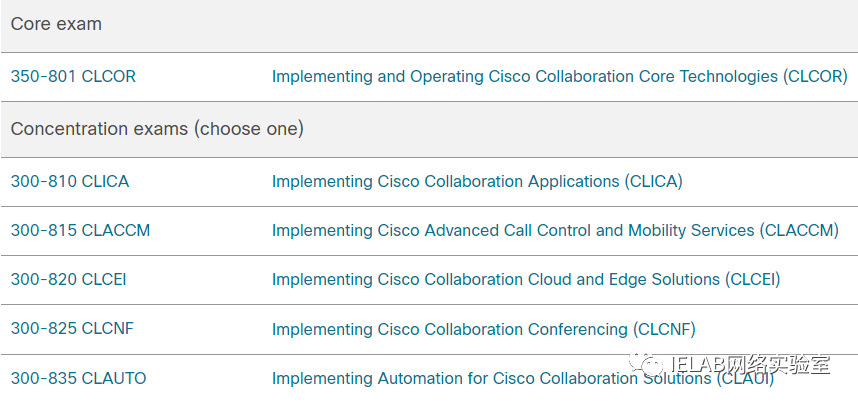
Task: Select the 300-810 CLICA exam code
Action: [x=70, y=181]
